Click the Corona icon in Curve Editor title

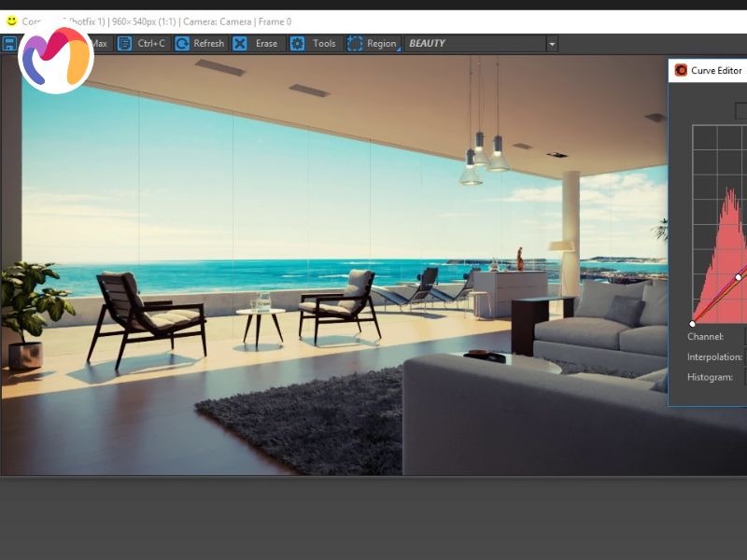[681, 70]
